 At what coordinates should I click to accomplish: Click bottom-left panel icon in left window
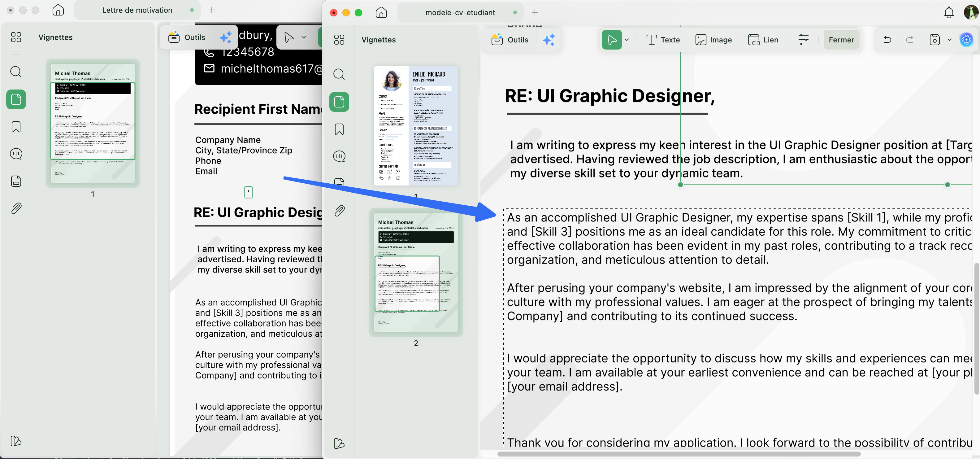click(x=16, y=441)
